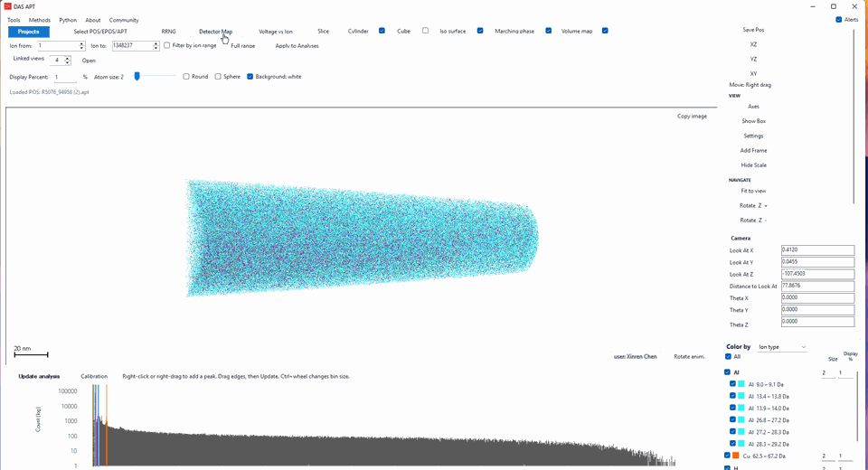Click the Calibration button
Viewport: 868px width, 470px height.
point(94,376)
